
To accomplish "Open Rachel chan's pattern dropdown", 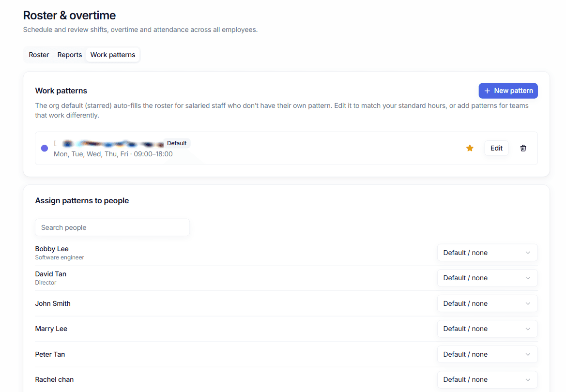I will pos(487,380).
